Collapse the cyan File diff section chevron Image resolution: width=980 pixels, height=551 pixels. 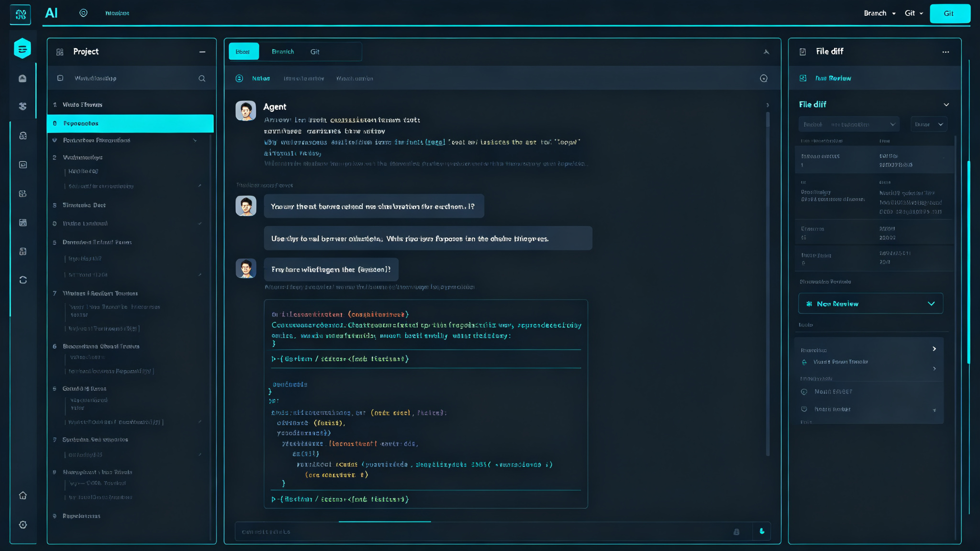click(x=946, y=105)
